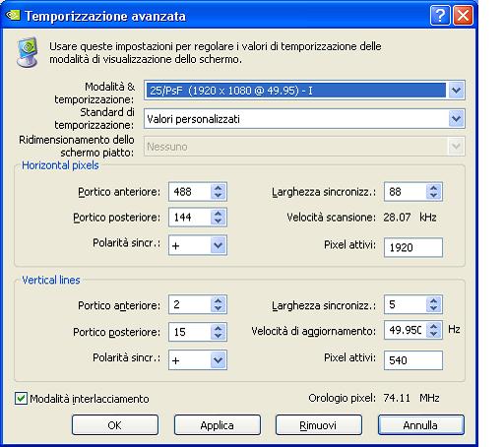Increase Velocità di aggiornamento refresh rate
Viewport: 504px width, 447px height.
click(433, 327)
